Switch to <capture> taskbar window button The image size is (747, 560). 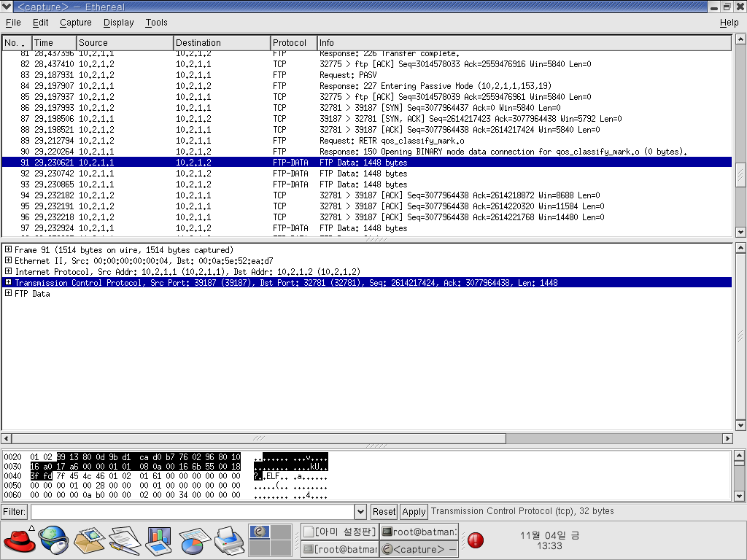click(x=419, y=548)
